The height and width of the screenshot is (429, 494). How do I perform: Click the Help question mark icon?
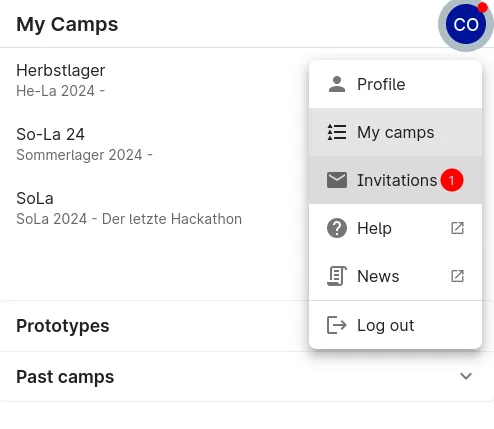[337, 228]
